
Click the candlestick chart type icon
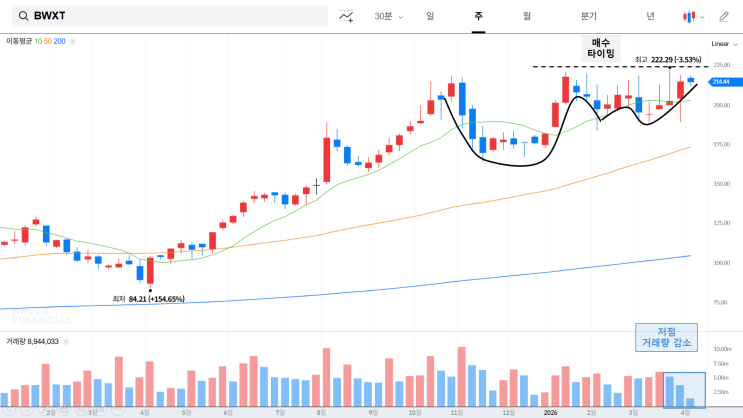pos(689,17)
